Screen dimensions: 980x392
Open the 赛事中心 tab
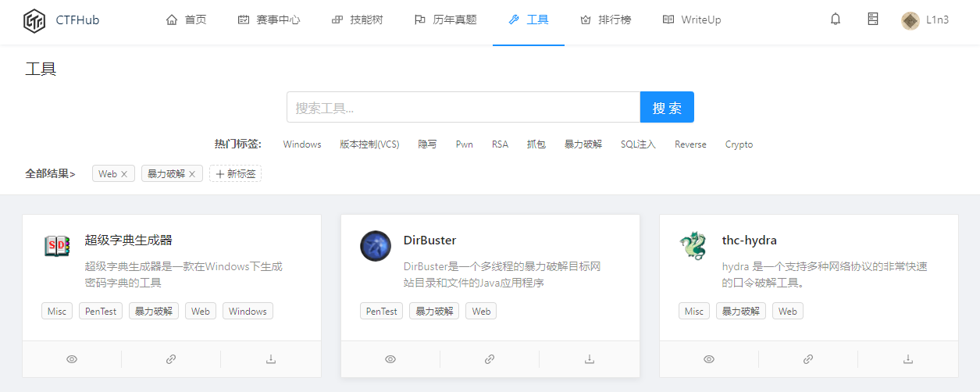pos(269,20)
